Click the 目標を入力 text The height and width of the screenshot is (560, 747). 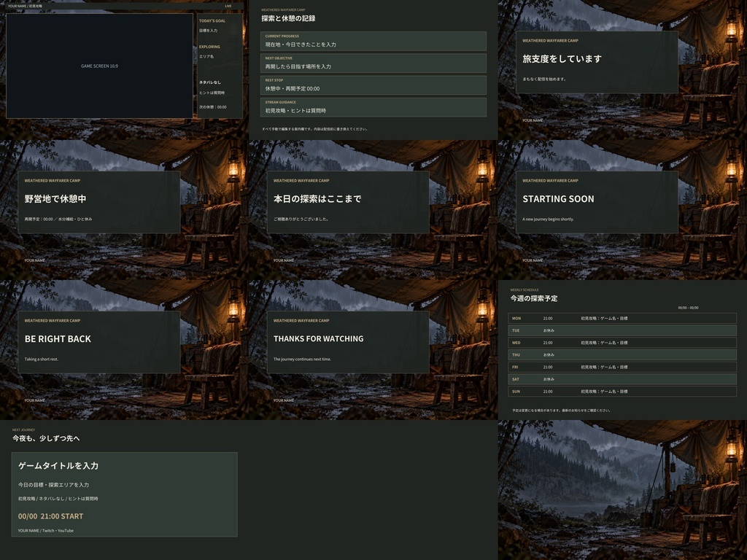click(208, 31)
